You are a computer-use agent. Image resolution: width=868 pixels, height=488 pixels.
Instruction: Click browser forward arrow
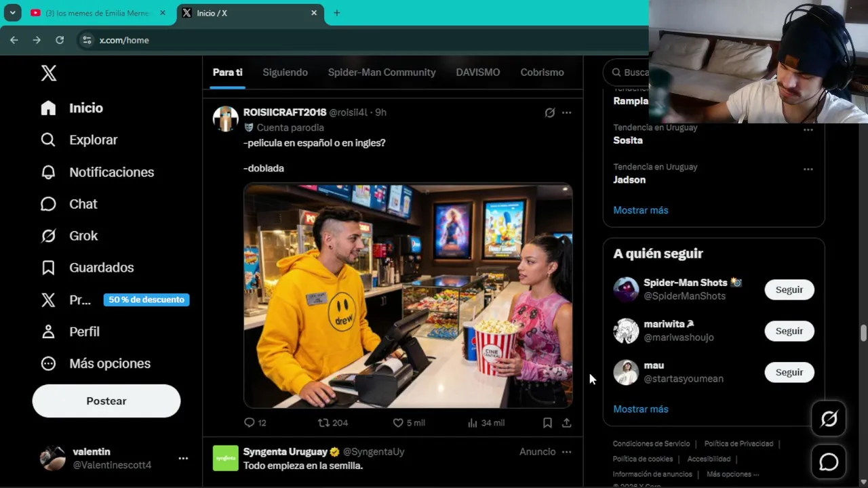pyautogui.click(x=37, y=40)
